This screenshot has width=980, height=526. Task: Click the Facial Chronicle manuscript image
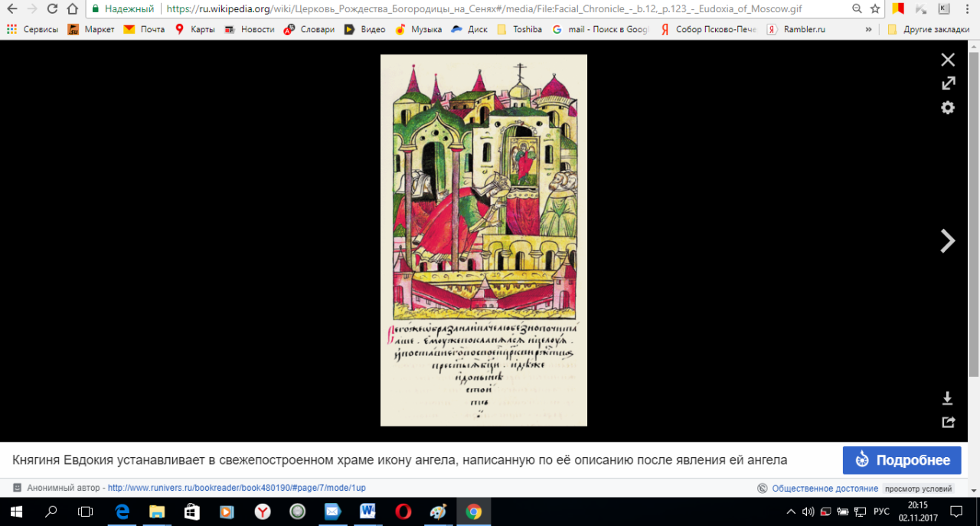[x=484, y=240]
